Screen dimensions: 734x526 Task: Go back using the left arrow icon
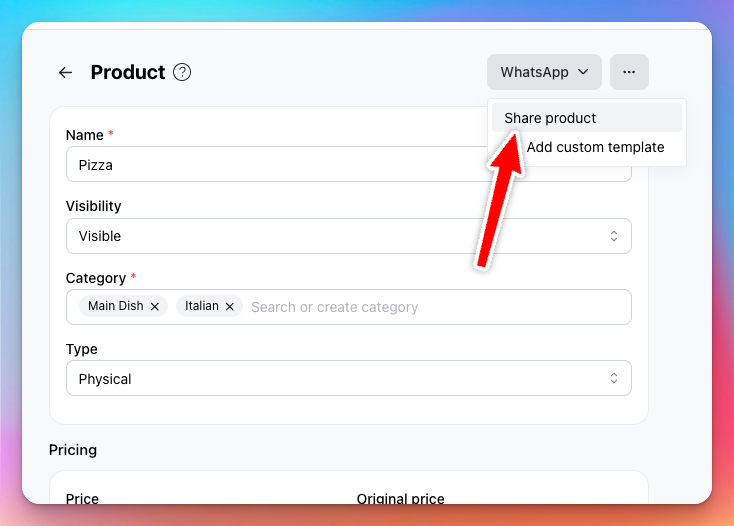(66, 73)
